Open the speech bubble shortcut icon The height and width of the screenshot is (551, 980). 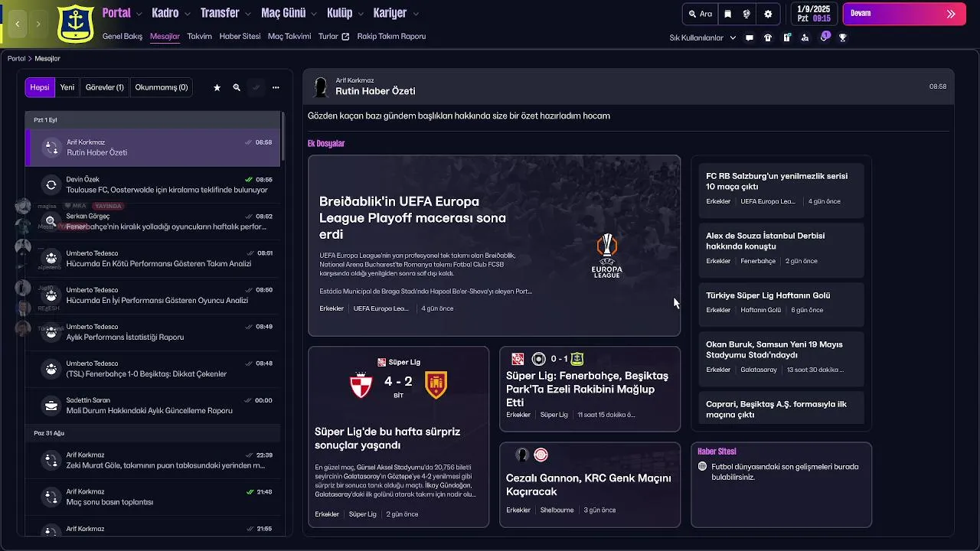[x=750, y=37]
